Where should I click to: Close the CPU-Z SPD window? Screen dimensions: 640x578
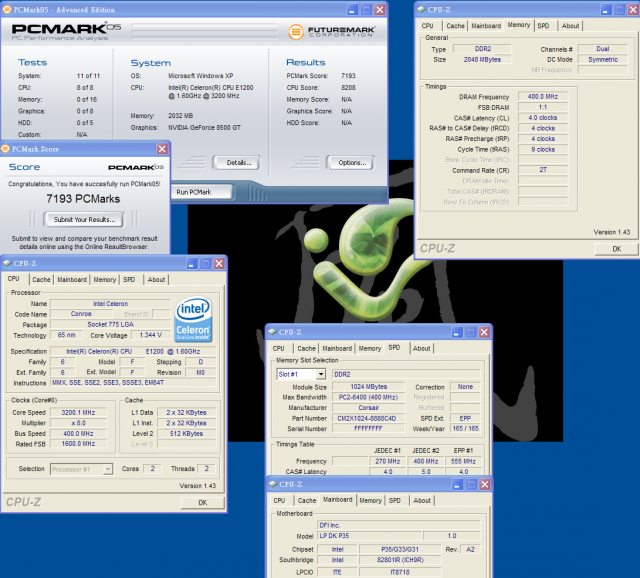tap(484, 332)
